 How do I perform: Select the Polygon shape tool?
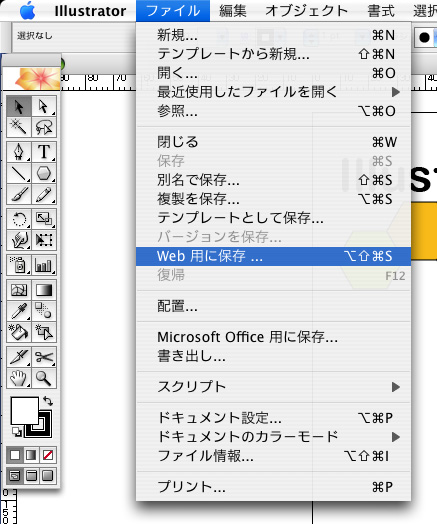[x=44, y=173]
